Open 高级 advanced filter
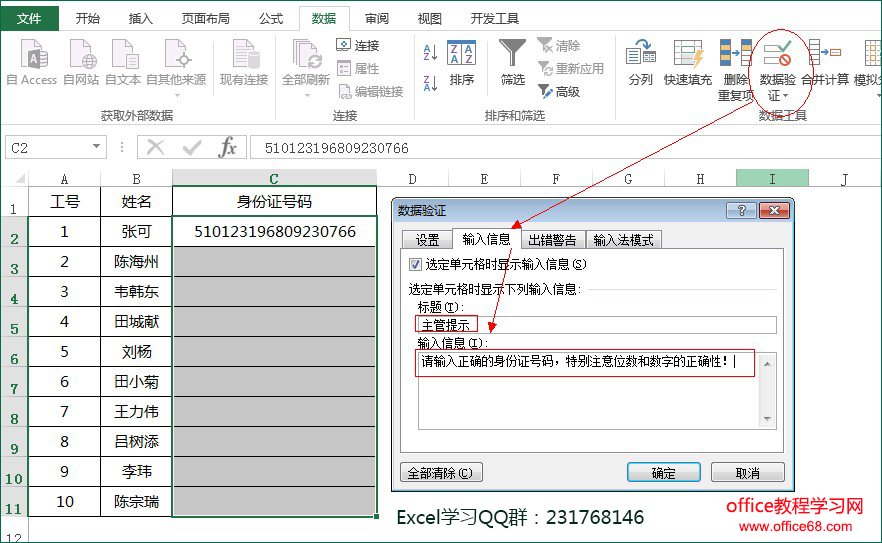Image resolution: width=882 pixels, height=543 pixels. pyautogui.click(x=559, y=92)
